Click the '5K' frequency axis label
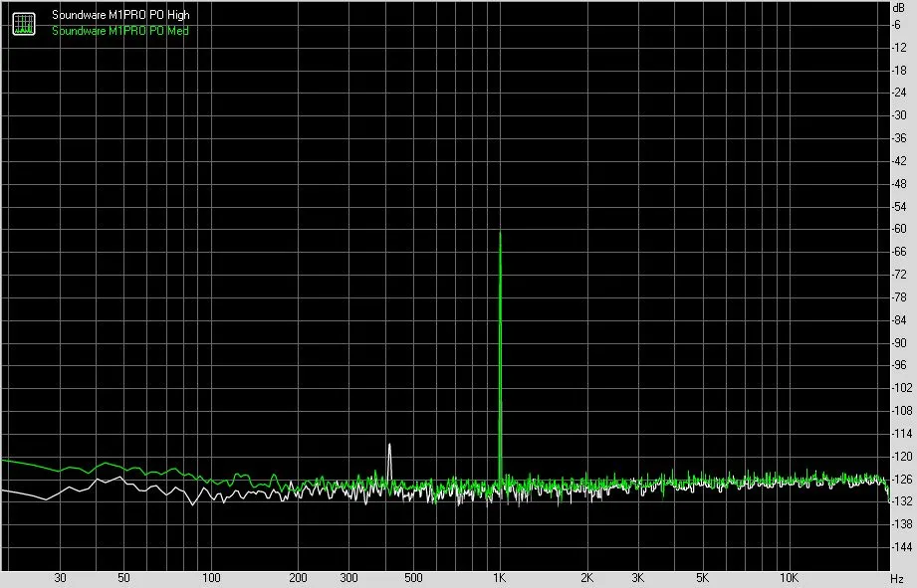917x588 pixels. click(702, 578)
